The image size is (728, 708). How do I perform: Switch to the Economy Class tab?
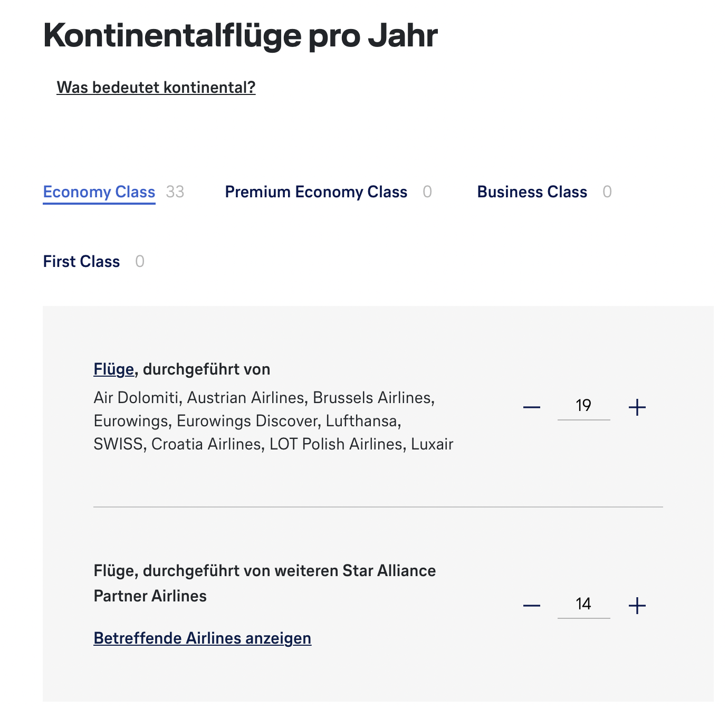[99, 192]
